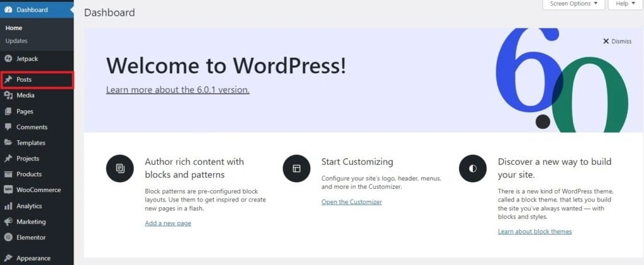Click the Appearance paintbrush icon

[x=8, y=258]
